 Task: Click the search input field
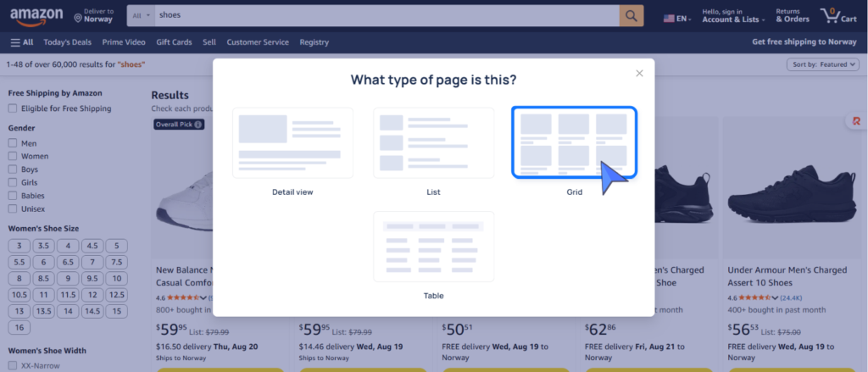387,15
